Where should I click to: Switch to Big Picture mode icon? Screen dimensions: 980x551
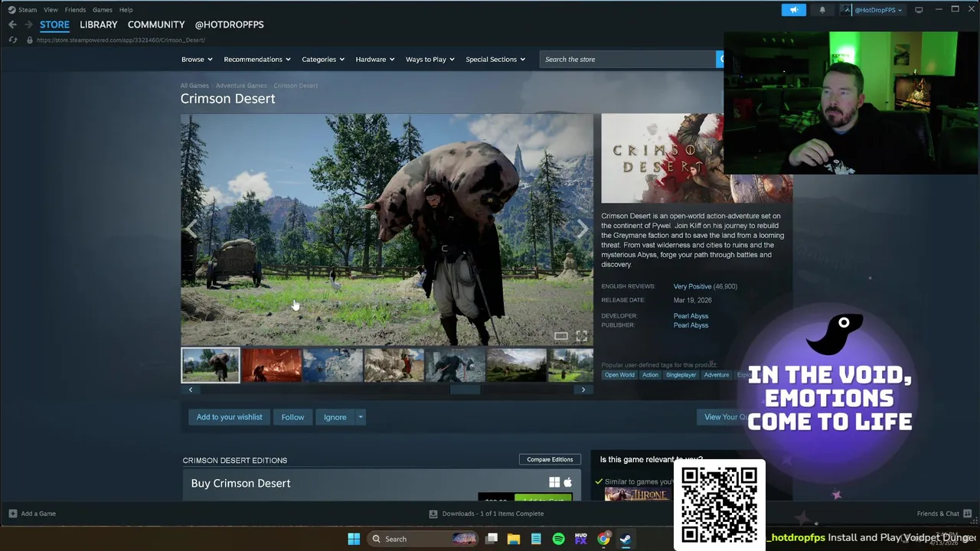click(919, 10)
